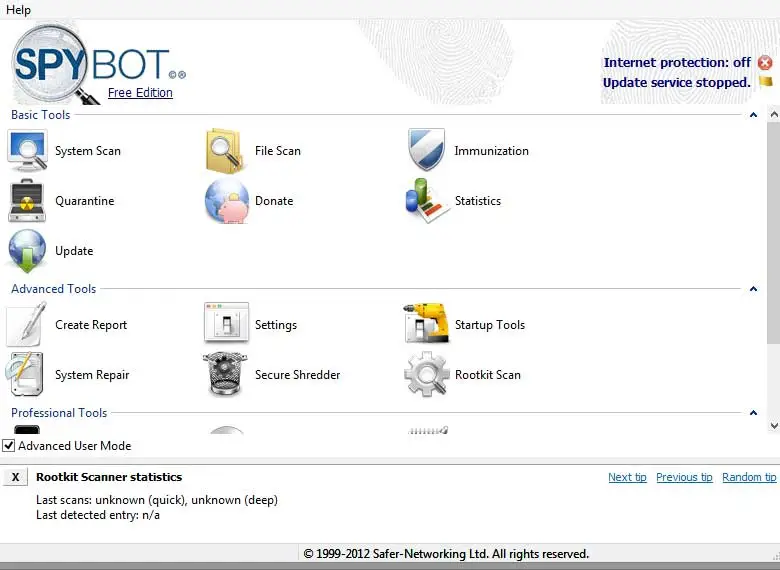
Task: Click the Settings label text
Action: (276, 325)
